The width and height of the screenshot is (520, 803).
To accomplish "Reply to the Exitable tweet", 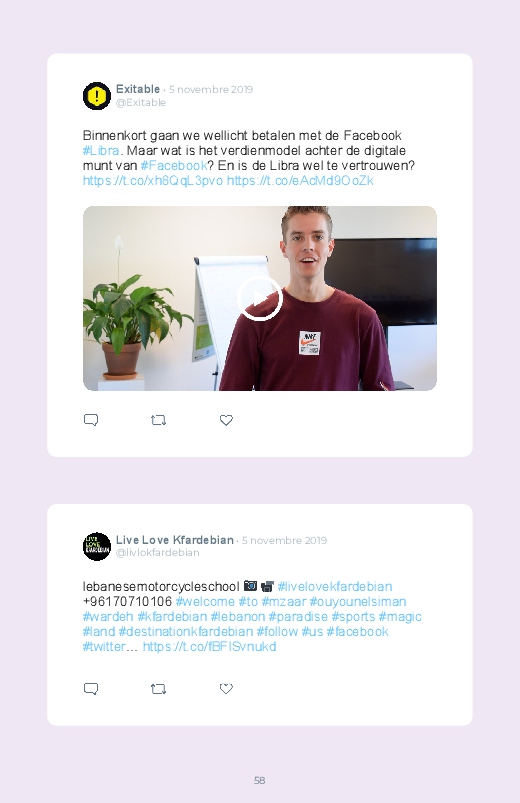I will pos(91,420).
